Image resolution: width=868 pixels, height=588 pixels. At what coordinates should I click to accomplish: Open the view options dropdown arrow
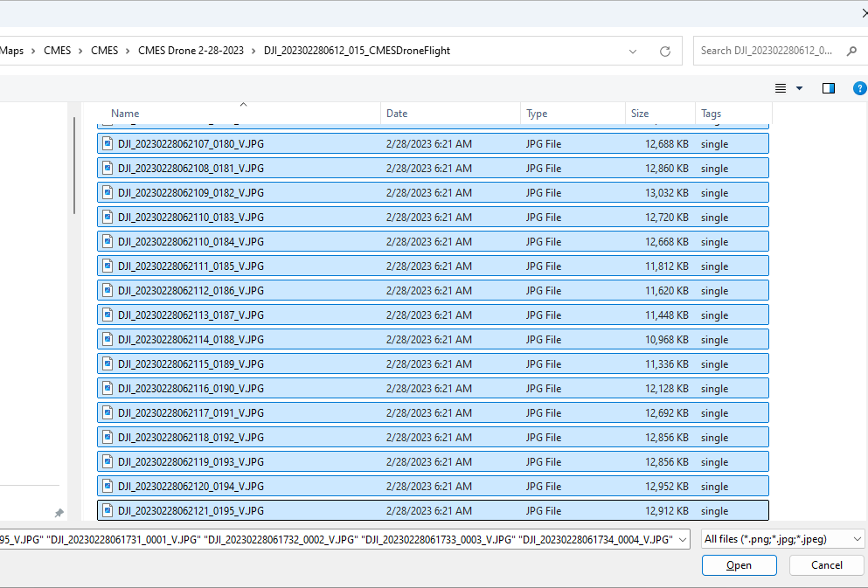[x=799, y=88]
